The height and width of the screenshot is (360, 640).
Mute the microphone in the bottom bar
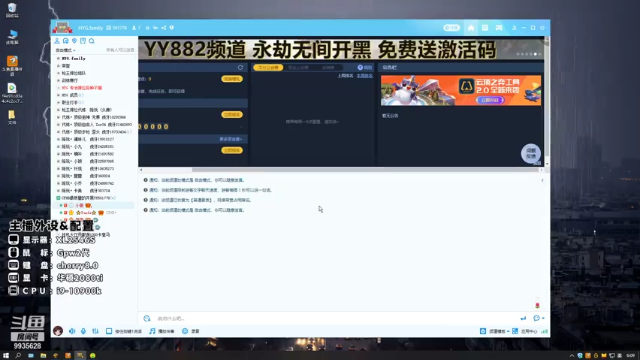pos(83,331)
